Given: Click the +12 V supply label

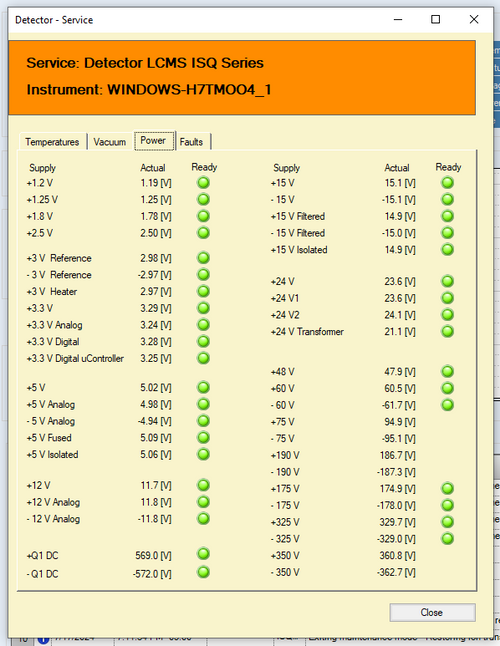Looking at the screenshot, I should (39, 486).
